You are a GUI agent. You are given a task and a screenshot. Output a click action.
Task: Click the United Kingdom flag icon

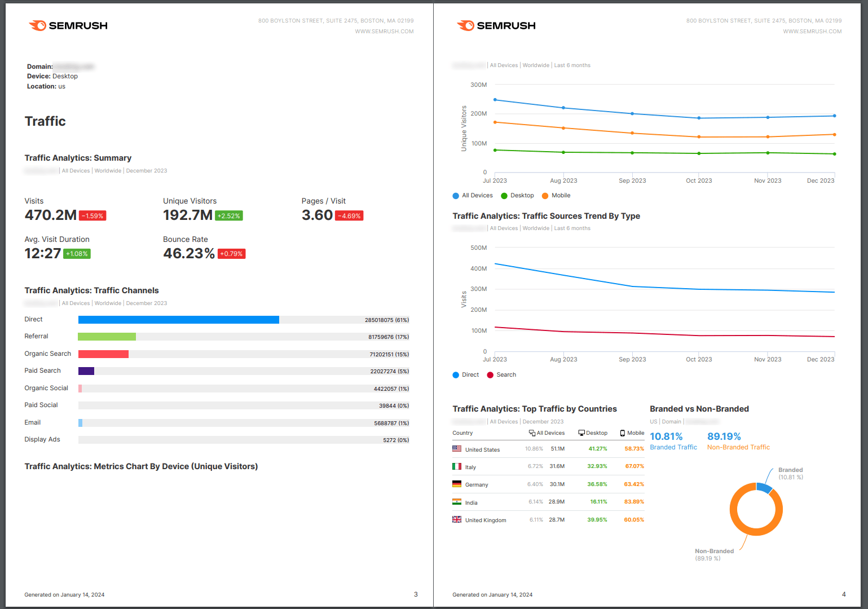tap(457, 519)
